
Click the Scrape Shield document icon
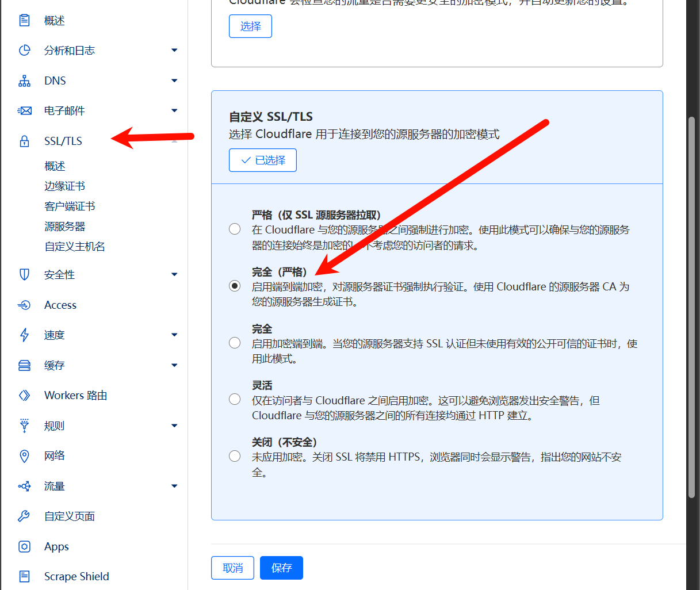coord(24,576)
